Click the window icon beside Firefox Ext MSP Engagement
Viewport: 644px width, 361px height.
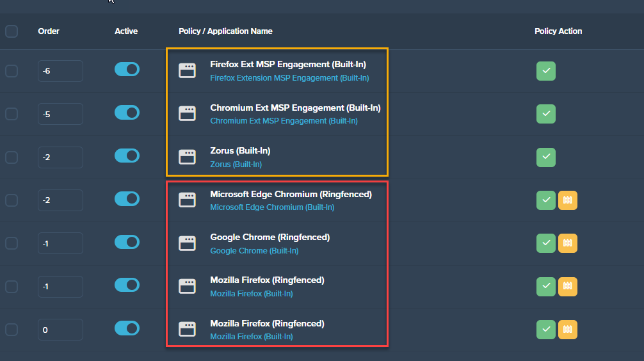187,70
